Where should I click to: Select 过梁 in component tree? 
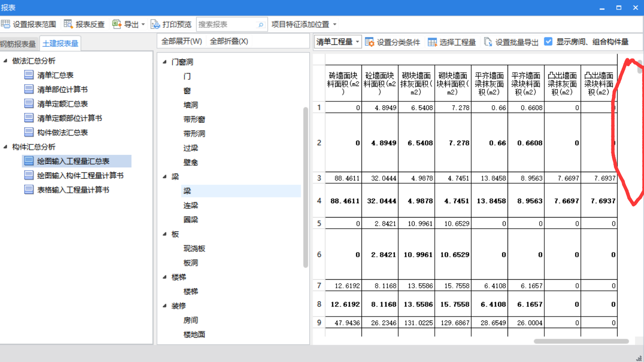point(191,148)
